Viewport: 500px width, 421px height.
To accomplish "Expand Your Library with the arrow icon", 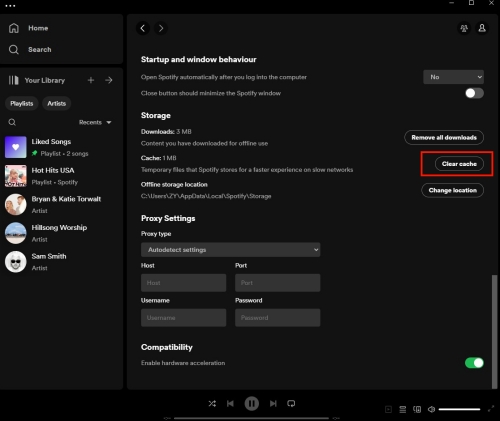I will pos(109,80).
